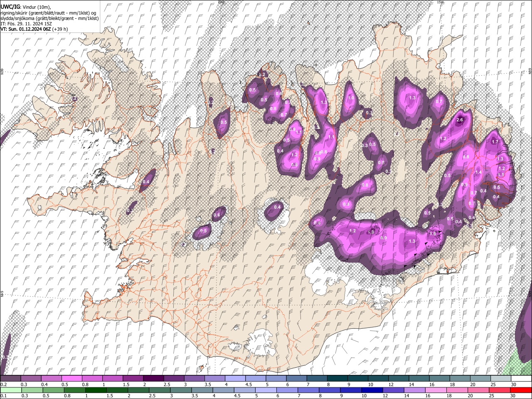Pick the pale green 0.1–0.3 swatch, bottom legend row
This screenshot has width=532, height=399.
click(11, 390)
